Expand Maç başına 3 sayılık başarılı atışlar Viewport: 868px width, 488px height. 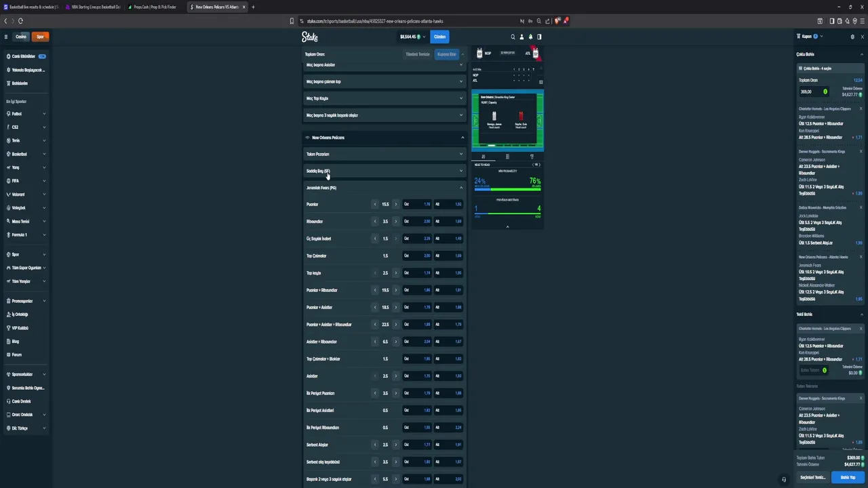click(x=384, y=115)
